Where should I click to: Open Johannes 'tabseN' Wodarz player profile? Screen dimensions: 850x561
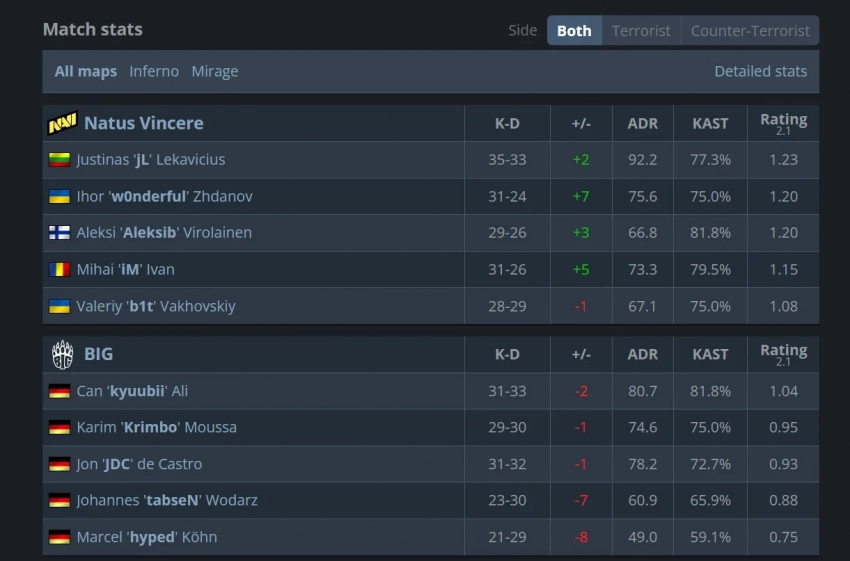(167, 500)
